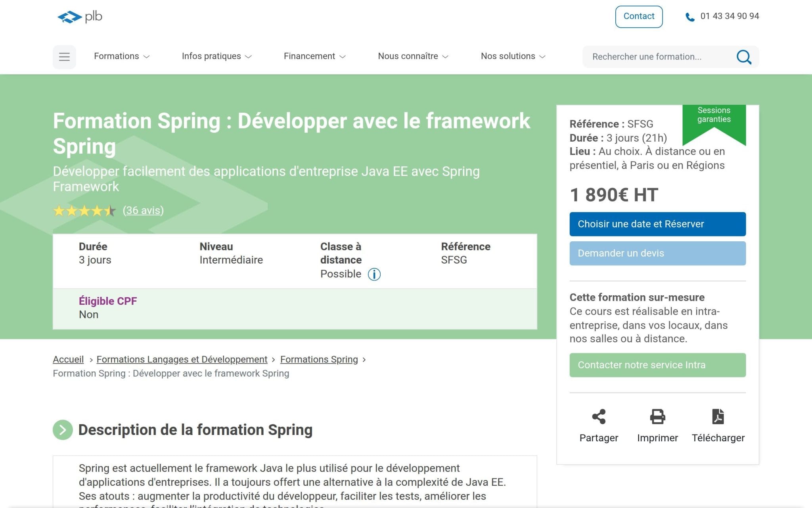Image resolution: width=812 pixels, height=508 pixels.
Task: Click Choisir une date et Réserver
Action: tap(657, 224)
